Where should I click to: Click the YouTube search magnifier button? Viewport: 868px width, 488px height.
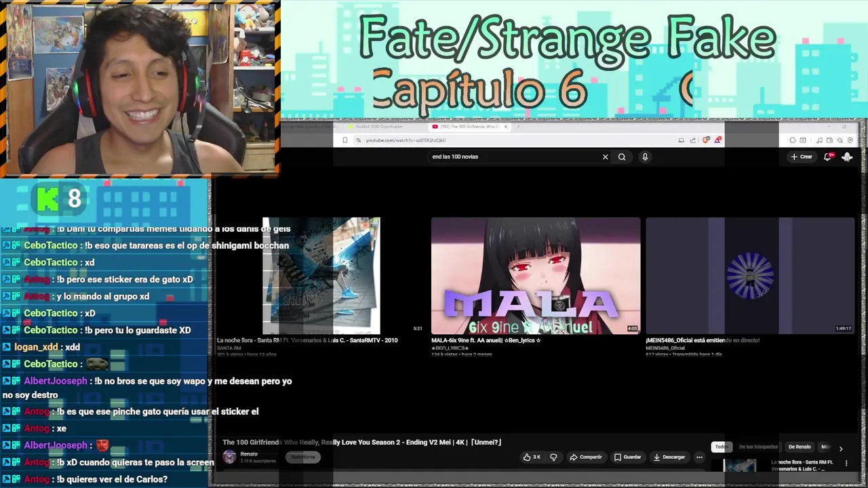click(622, 157)
